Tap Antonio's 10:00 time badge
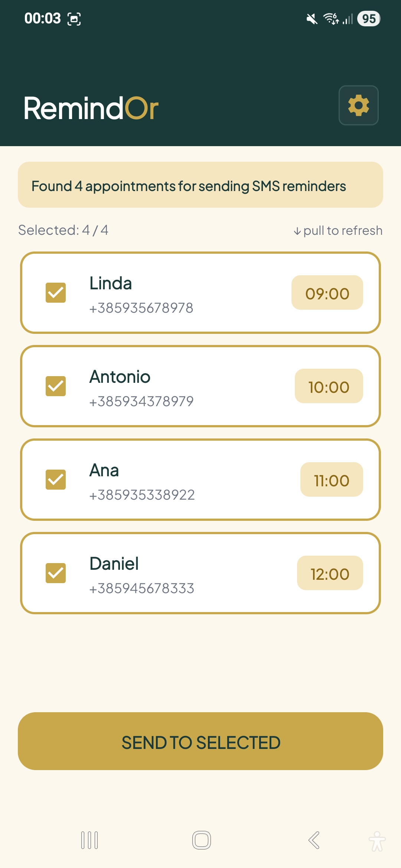 tap(329, 386)
